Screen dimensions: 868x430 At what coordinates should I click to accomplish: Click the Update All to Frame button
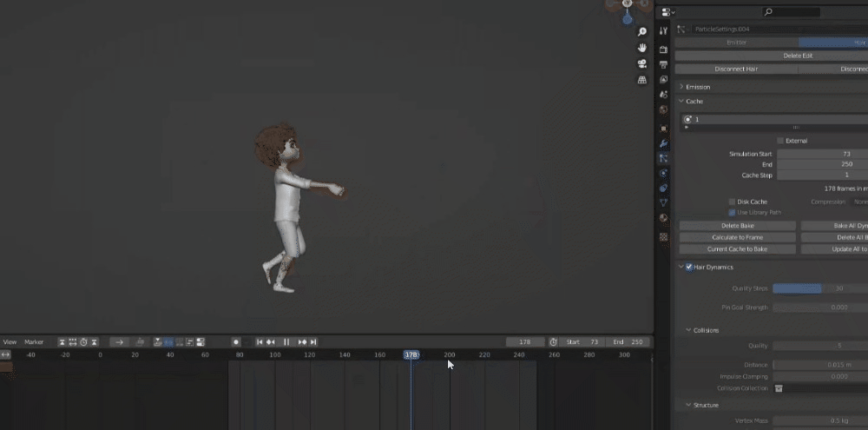point(834,249)
